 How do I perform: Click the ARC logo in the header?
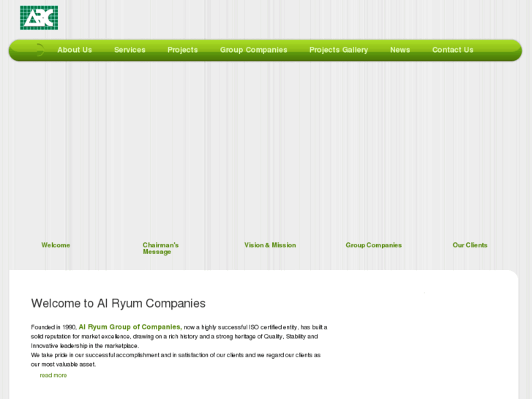[39, 18]
